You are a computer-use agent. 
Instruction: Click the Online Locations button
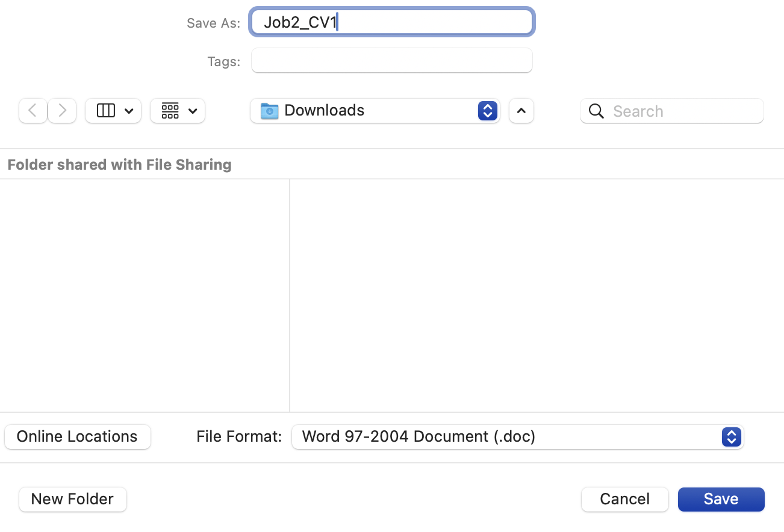[x=78, y=437]
